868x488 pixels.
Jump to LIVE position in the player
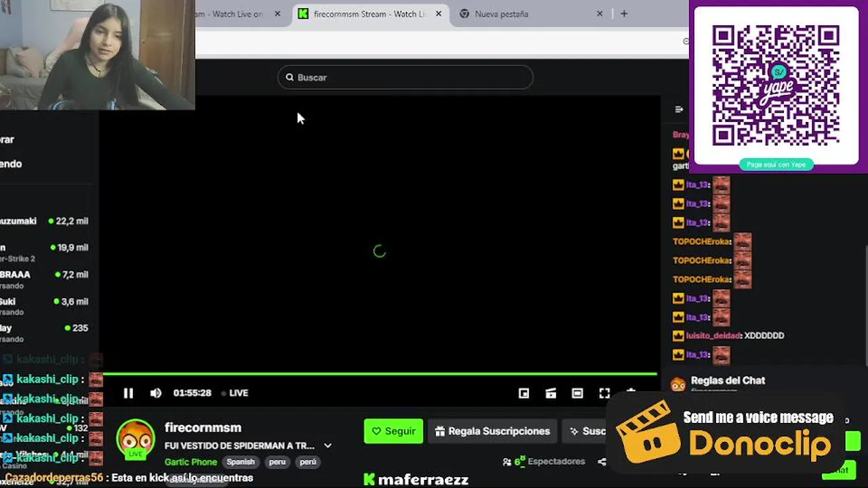pyautogui.click(x=235, y=393)
